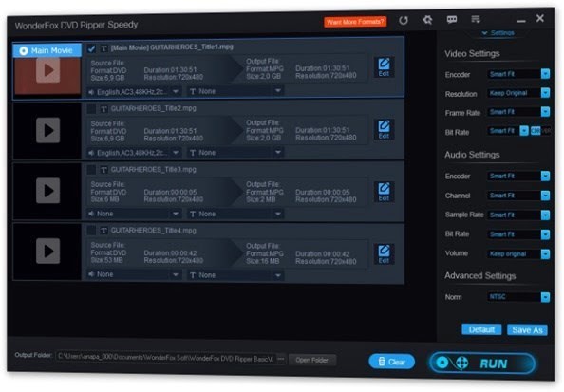Open the settings gear icon
564x392 pixels.
coord(427,19)
